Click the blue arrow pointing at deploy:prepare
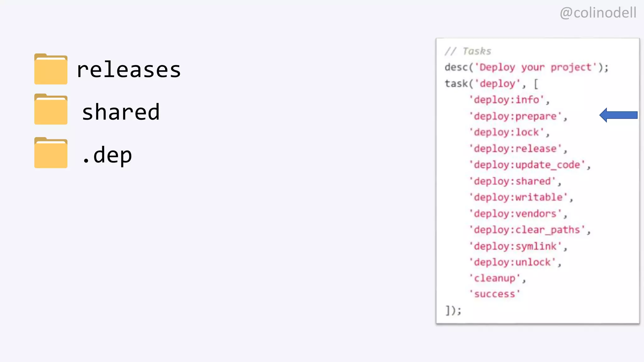Image resolution: width=644 pixels, height=362 pixels. [618, 115]
